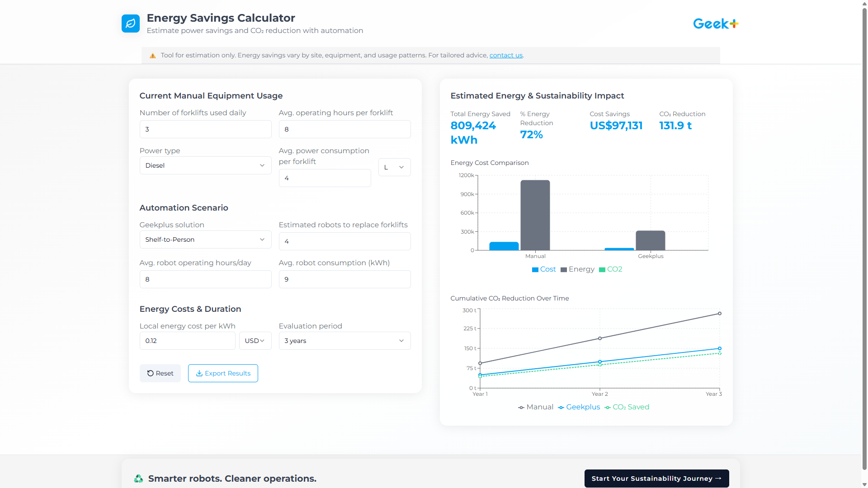
Task: Toggle the CO2 series in the cost chart legend
Action: [611, 269]
